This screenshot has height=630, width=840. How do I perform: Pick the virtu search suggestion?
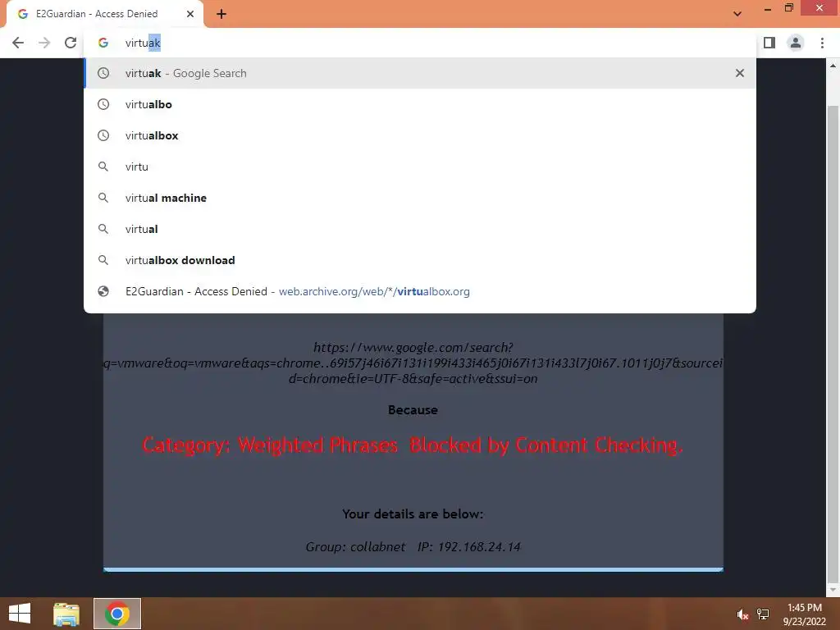pyautogui.click(x=420, y=167)
